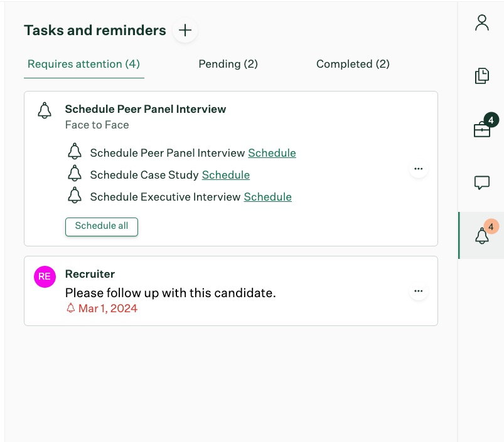Image resolution: width=504 pixels, height=442 pixels.
Task: Select the bell reminders icon in sidebar
Action: point(482,236)
